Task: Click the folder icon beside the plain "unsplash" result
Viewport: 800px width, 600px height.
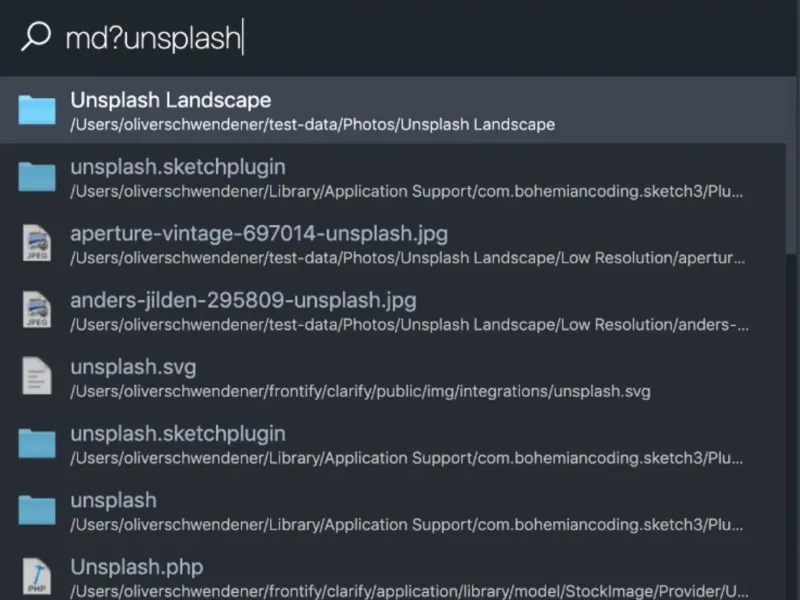Action: click(x=37, y=510)
